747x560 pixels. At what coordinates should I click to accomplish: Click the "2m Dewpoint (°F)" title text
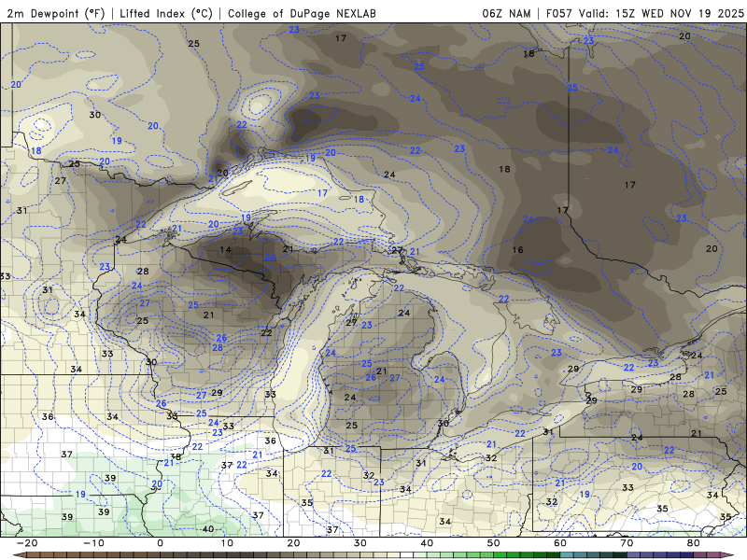click(56, 13)
